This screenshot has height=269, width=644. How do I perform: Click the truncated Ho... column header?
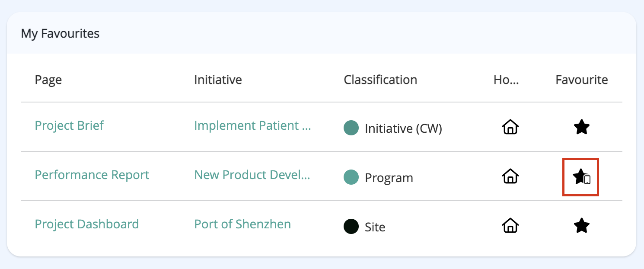(x=506, y=80)
